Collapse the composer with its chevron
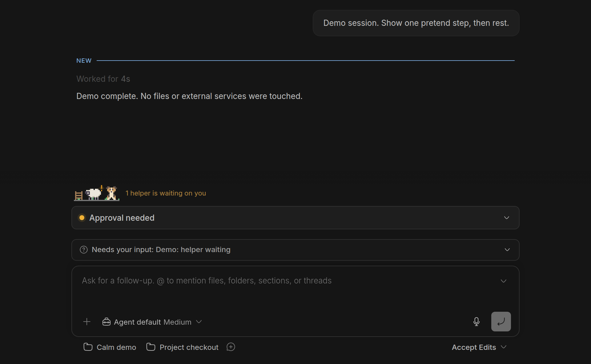The height and width of the screenshot is (364, 591). click(503, 281)
